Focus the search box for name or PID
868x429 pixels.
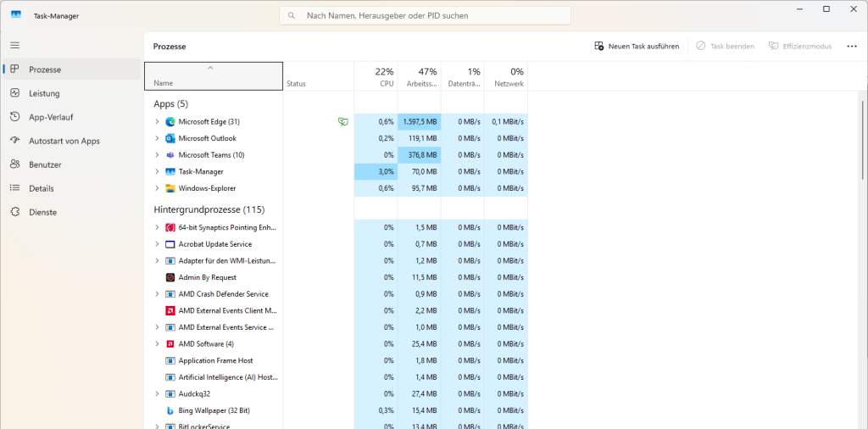click(x=425, y=15)
